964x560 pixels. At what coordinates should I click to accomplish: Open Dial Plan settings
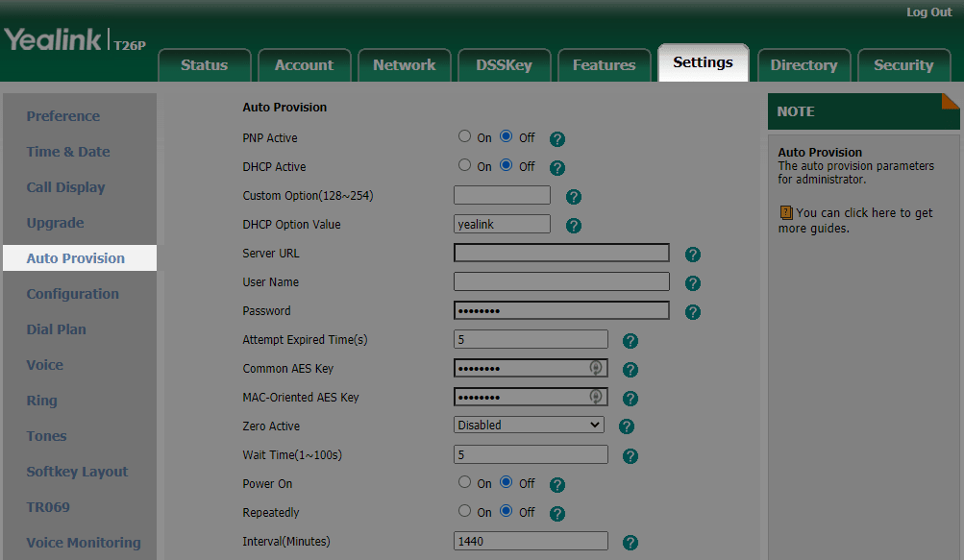click(x=57, y=329)
